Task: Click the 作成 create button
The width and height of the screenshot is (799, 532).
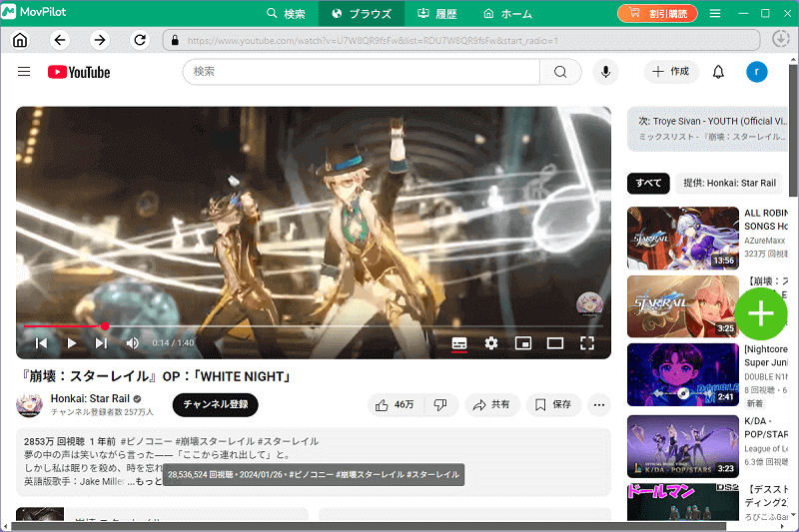Action: tap(671, 72)
